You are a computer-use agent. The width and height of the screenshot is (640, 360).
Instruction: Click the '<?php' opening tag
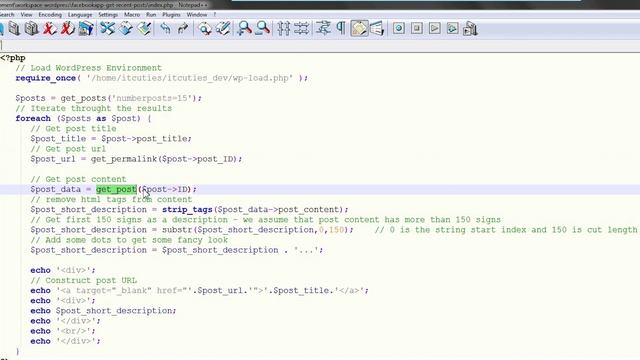click(13, 58)
